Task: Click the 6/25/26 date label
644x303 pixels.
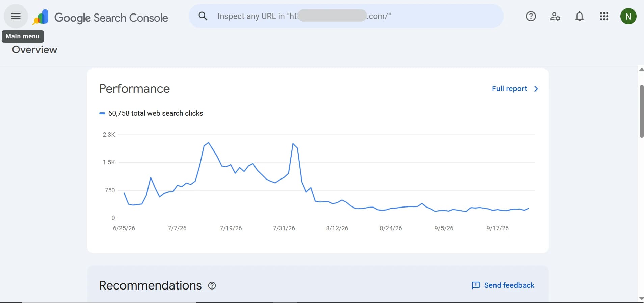Action: click(x=124, y=228)
